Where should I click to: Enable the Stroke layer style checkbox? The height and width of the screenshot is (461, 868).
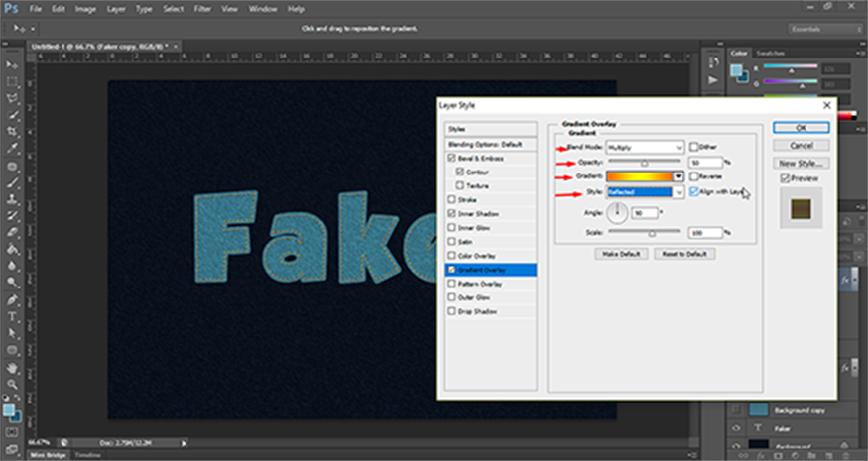pyautogui.click(x=453, y=198)
